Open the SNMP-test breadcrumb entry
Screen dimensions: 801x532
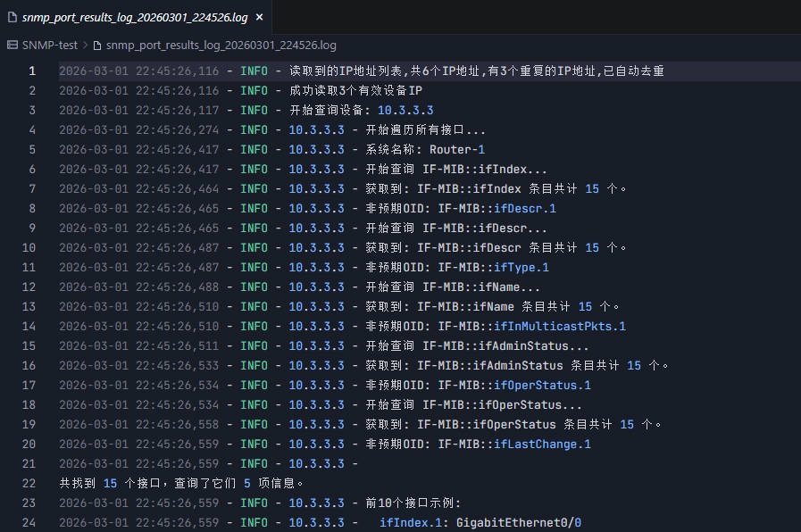point(49,45)
